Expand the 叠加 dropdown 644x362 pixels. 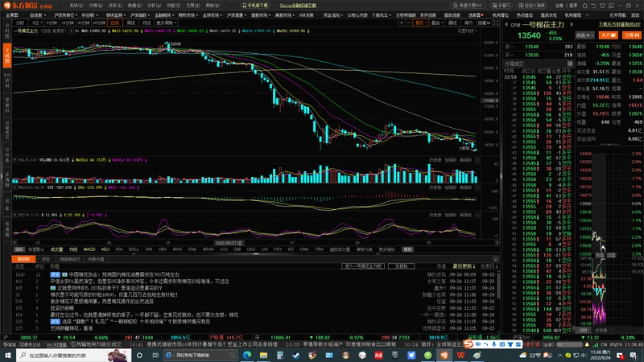tap(437, 23)
